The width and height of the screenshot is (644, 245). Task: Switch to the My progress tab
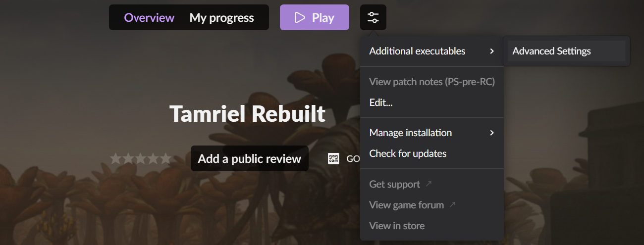221,18
